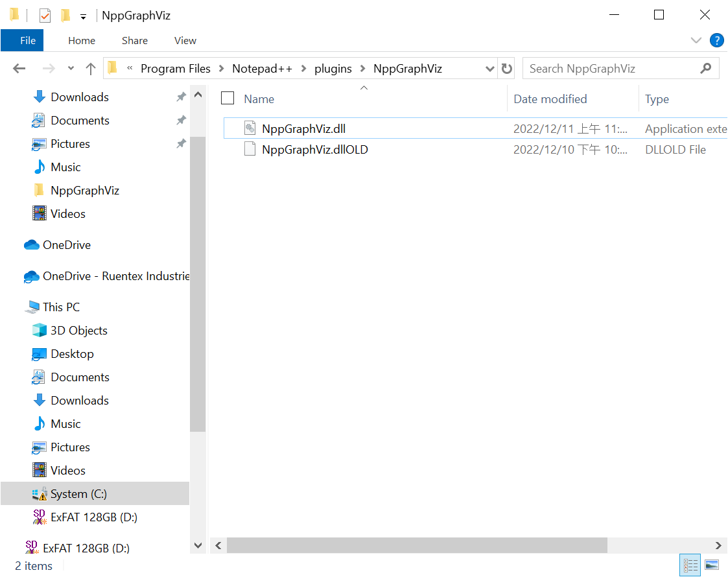Sort files by the Name column
This screenshot has width=728, height=577.
pyautogui.click(x=259, y=99)
